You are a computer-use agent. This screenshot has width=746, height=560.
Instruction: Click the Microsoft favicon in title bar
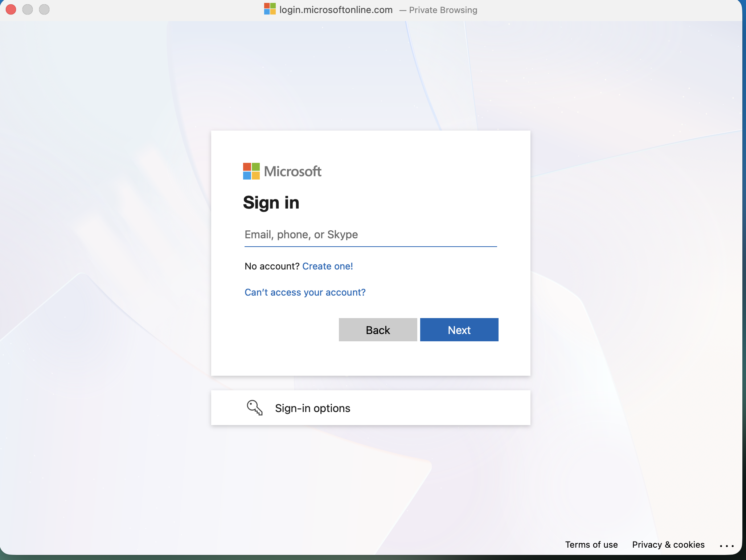270,9
